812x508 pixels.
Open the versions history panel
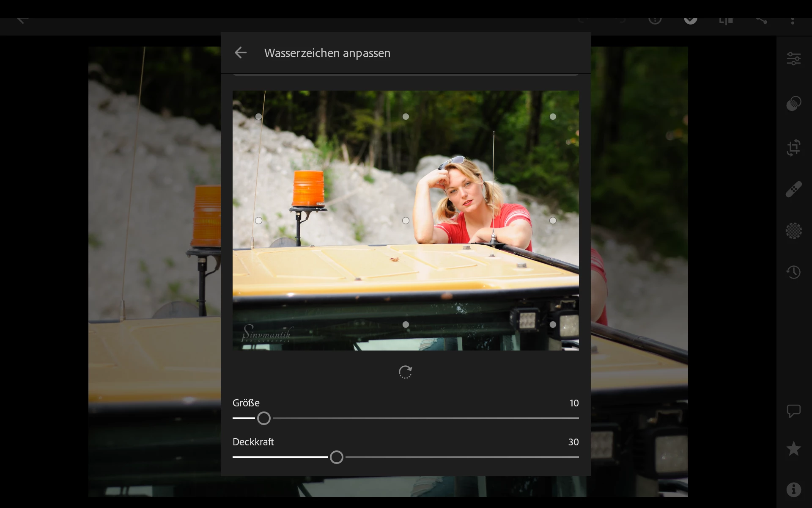pos(793,272)
